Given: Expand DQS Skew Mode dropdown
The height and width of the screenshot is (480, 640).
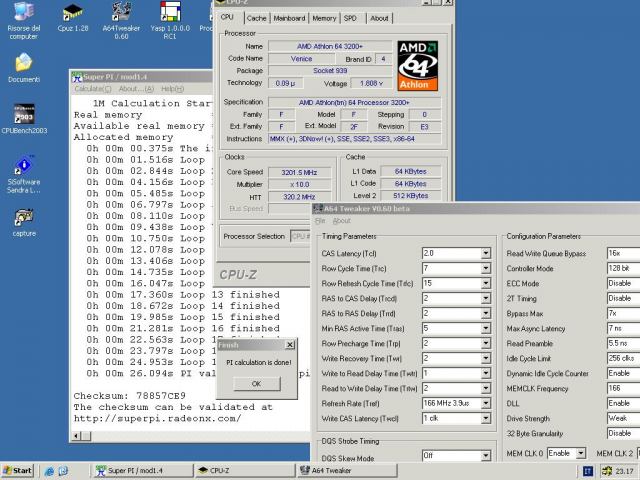Looking at the screenshot, I should (x=486, y=456).
